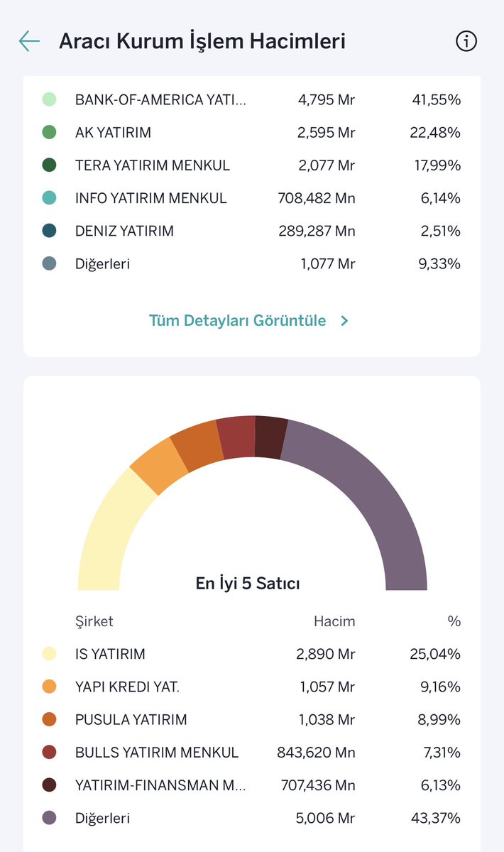Tap the dark orange PUSULA chart segment
The width and height of the screenshot is (504, 852).
(198, 445)
